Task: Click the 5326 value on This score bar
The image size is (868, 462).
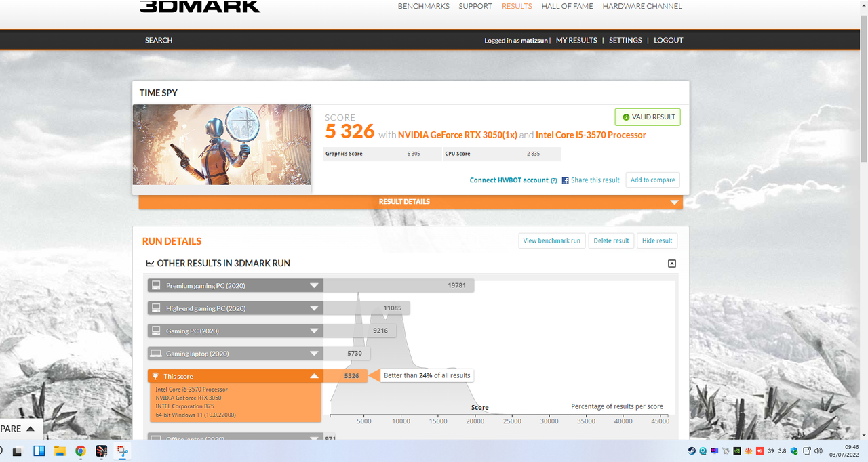Action: click(351, 376)
